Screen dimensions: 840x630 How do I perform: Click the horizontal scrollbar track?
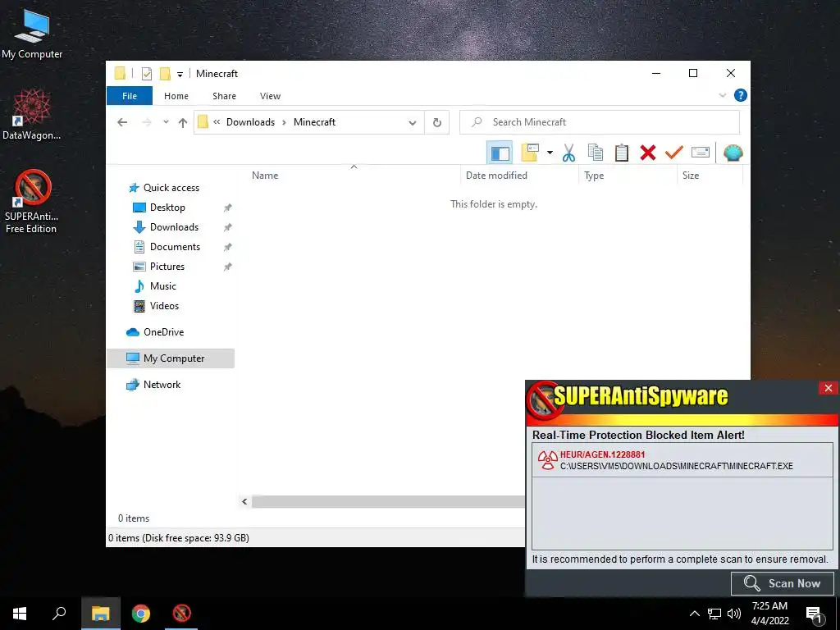388,502
